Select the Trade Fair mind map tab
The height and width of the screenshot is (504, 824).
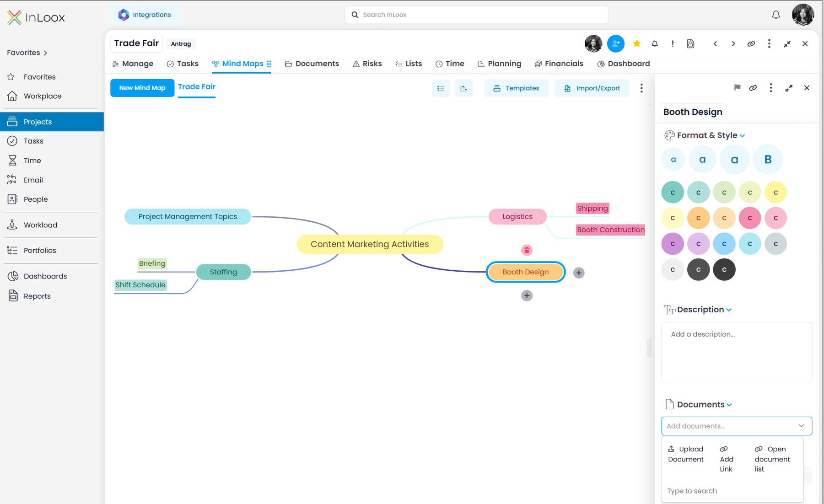click(x=197, y=87)
